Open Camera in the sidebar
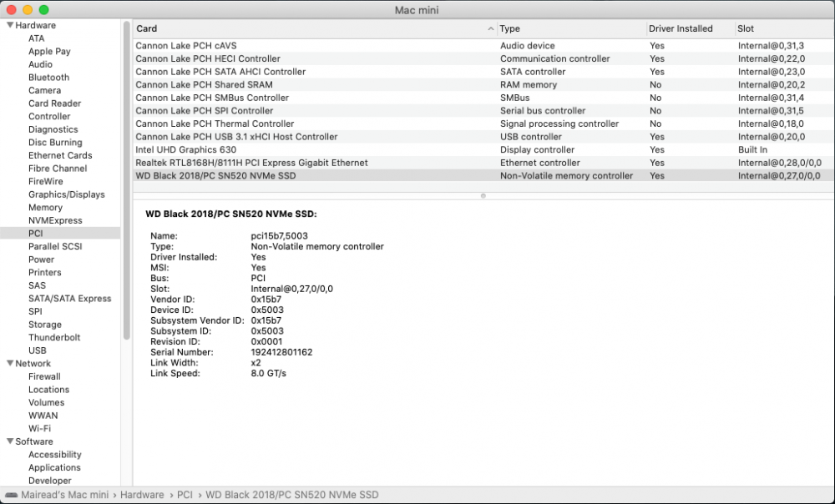Screen dimensions: 835x504 click(45, 90)
